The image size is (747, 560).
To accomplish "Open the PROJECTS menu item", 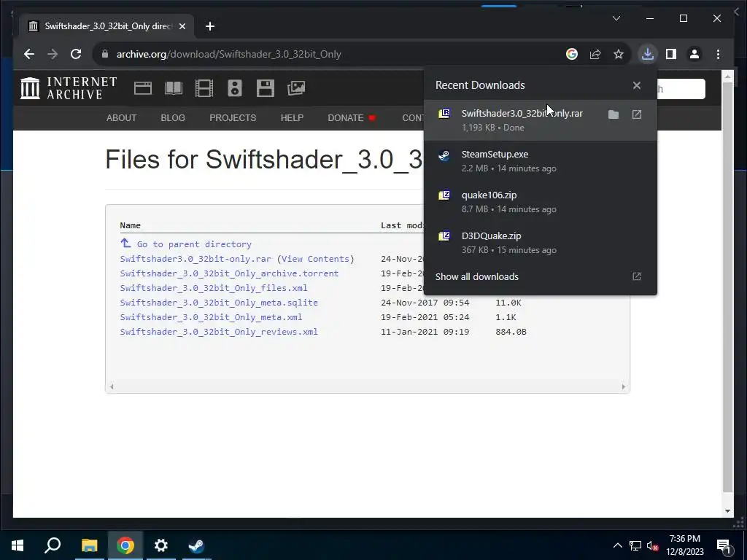I will point(233,117).
